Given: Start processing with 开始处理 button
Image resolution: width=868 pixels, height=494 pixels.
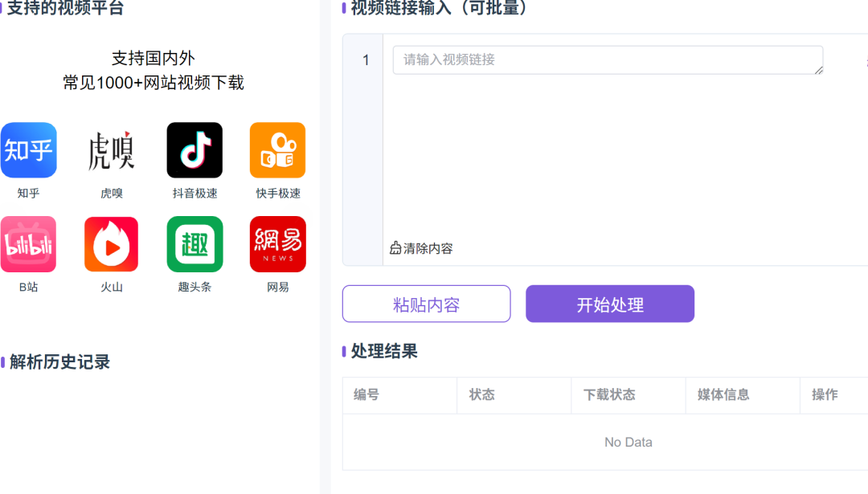Looking at the screenshot, I should click(x=609, y=304).
